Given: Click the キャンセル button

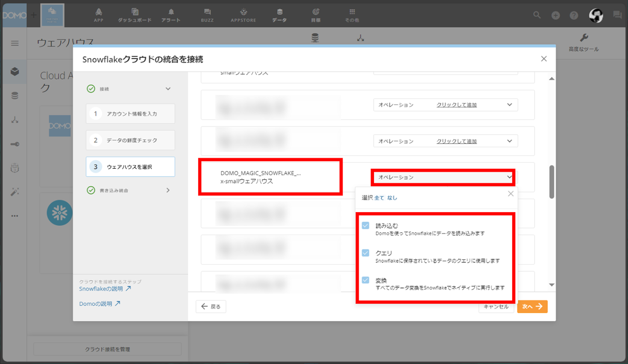Looking at the screenshot, I should pyautogui.click(x=496, y=307).
